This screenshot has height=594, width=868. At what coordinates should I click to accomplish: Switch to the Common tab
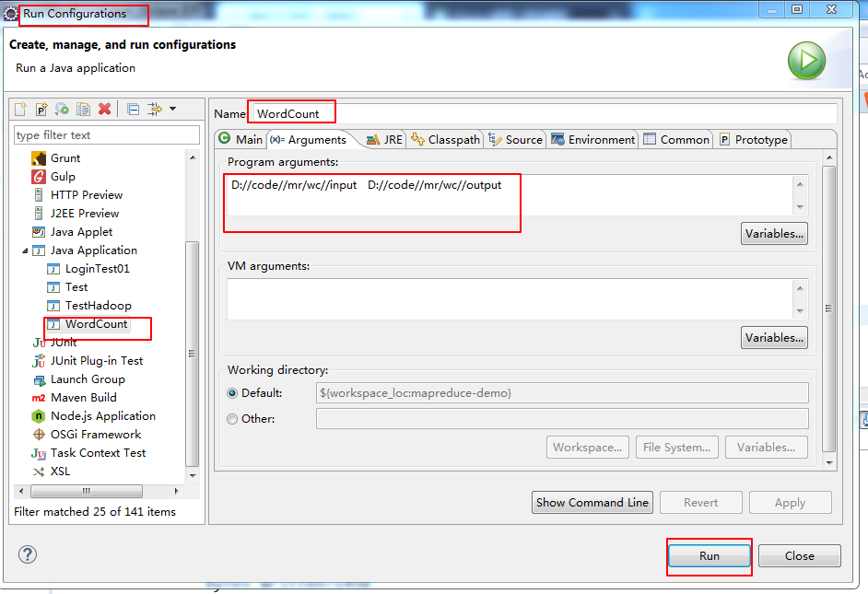coord(676,139)
